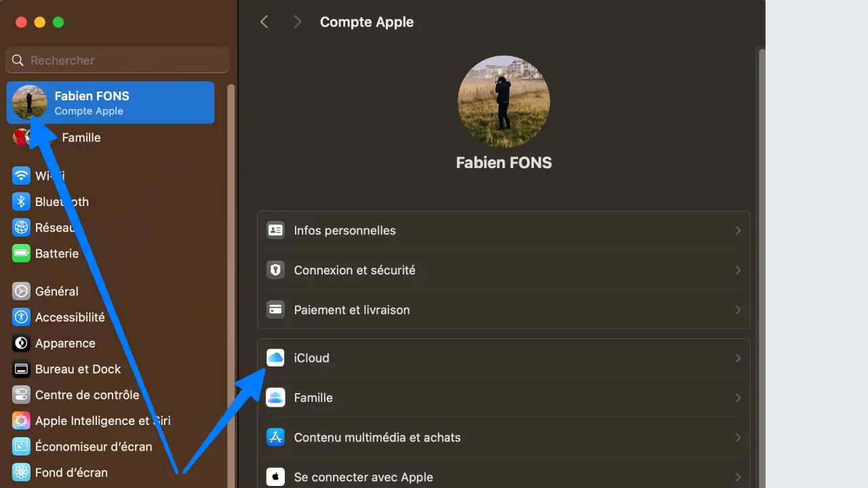Open the Paiement et livraison label
The width and height of the screenshot is (868, 488).
tap(352, 310)
